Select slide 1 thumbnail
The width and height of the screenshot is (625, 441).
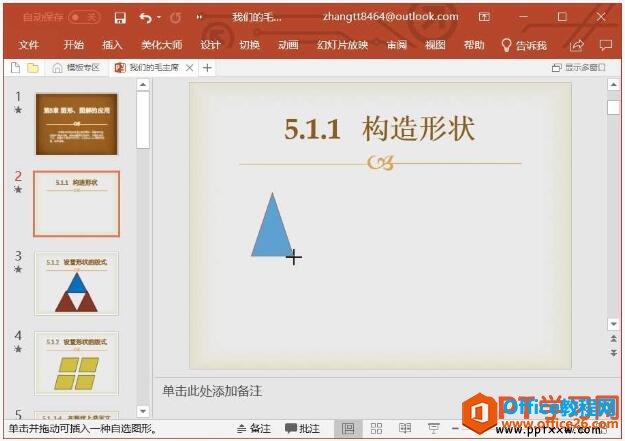point(77,124)
